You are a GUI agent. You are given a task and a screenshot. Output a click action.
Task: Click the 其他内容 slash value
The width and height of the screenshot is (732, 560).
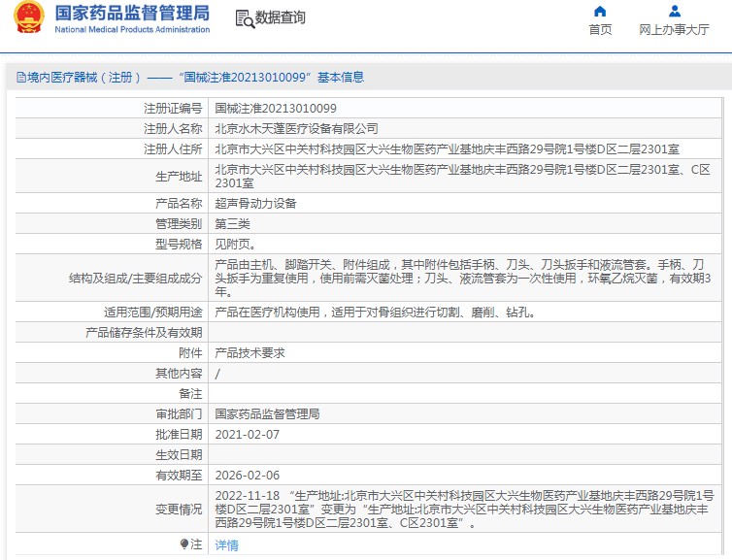point(217,374)
